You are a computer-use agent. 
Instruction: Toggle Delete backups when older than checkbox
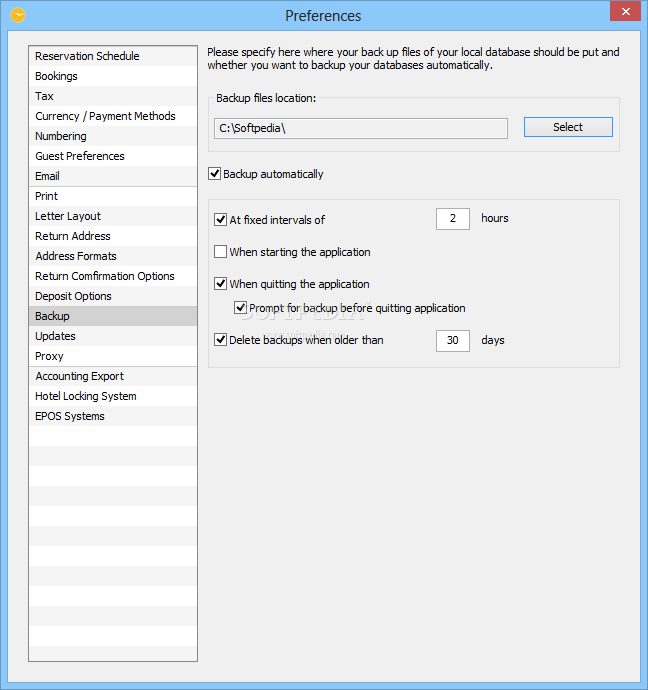coord(220,339)
